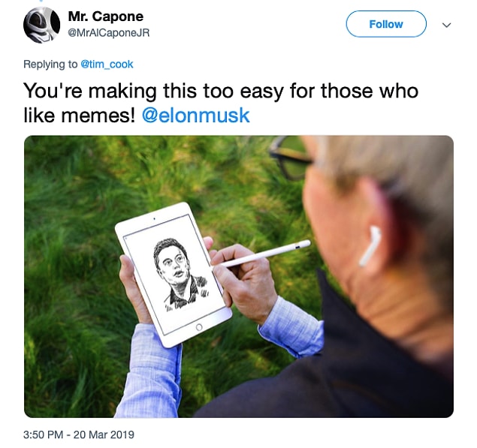Viewport: 477px width, 448px height.
Task: Click the iPad home button in photo
Action: [x=199, y=327]
